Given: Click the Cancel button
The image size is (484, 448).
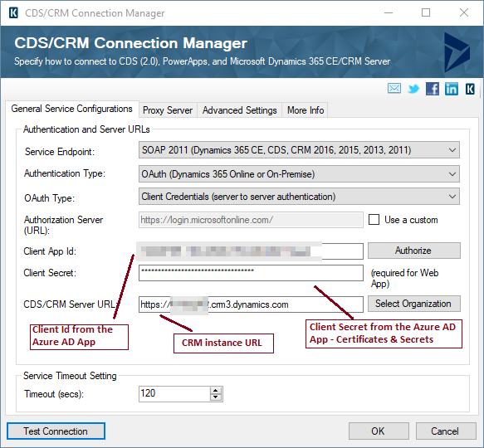Looking at the screenshot, I should tap(446, 431).
